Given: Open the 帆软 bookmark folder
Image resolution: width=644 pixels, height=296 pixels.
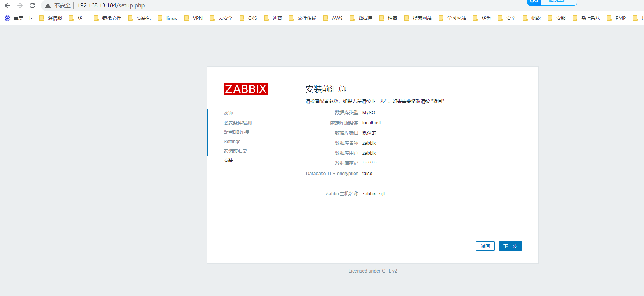Looking at the screenshot, I should coord(532,18).
